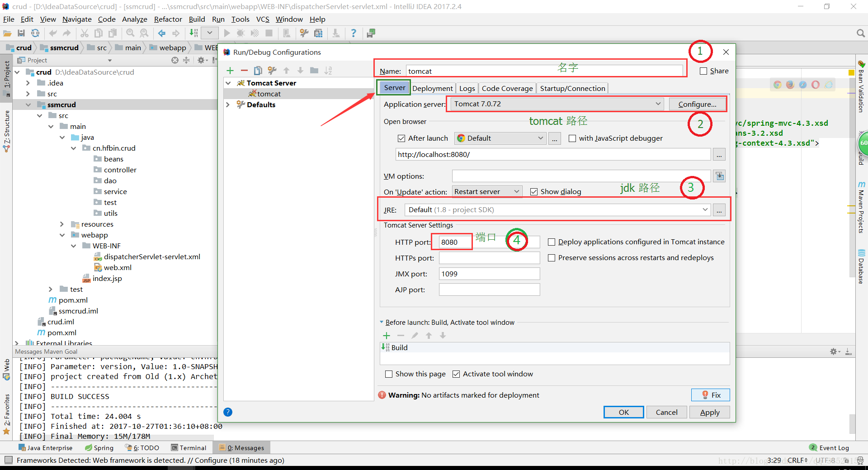Open Terminal tool window tab
This screenshot has width=868, height=470.
189,448
